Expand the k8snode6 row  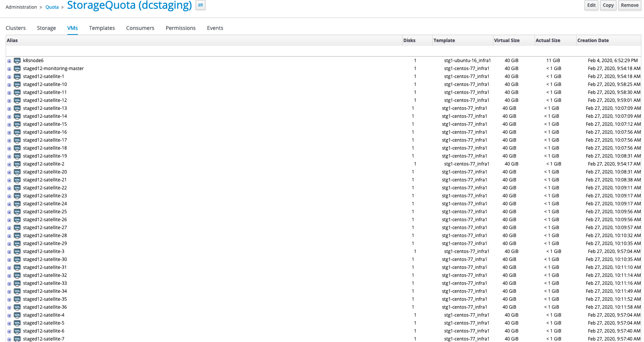(9, 61)
